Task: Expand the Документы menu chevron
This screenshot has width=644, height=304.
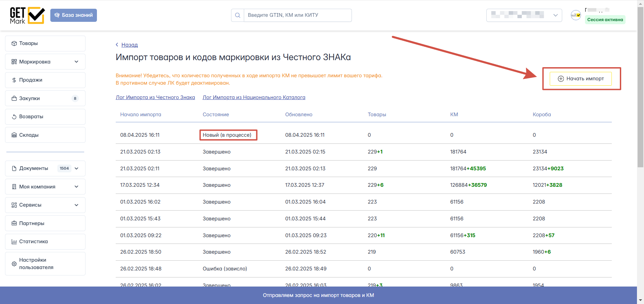Action: point(76,168)
